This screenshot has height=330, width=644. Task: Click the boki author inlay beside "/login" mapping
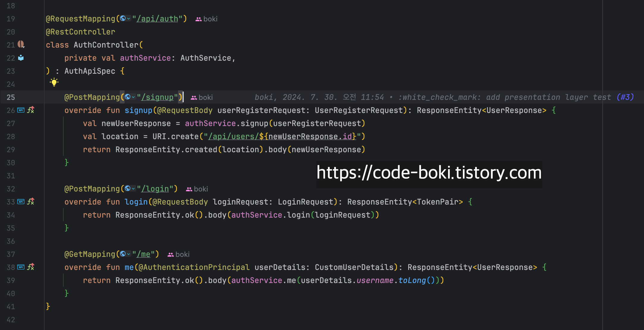pyautogui.click(x=197, y=189)
